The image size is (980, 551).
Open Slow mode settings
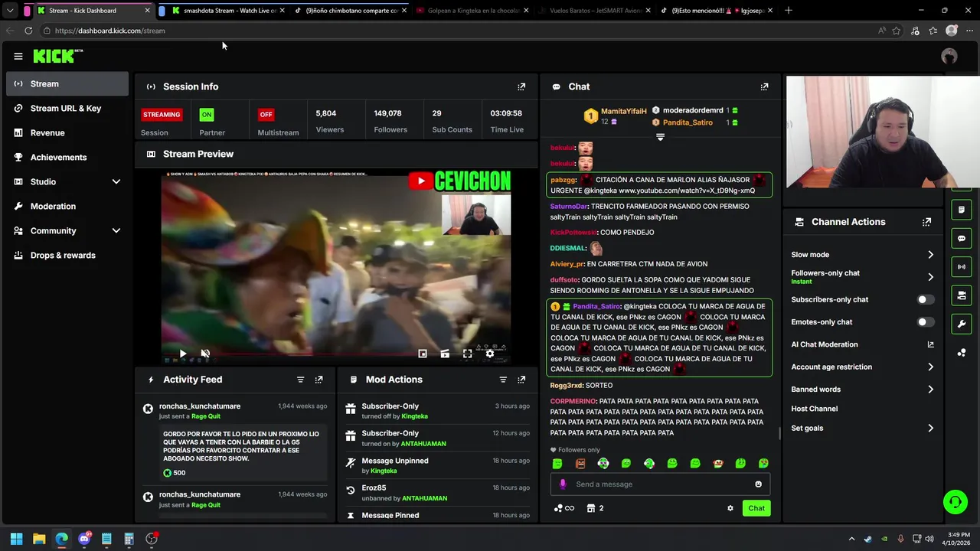coord(862,255)
